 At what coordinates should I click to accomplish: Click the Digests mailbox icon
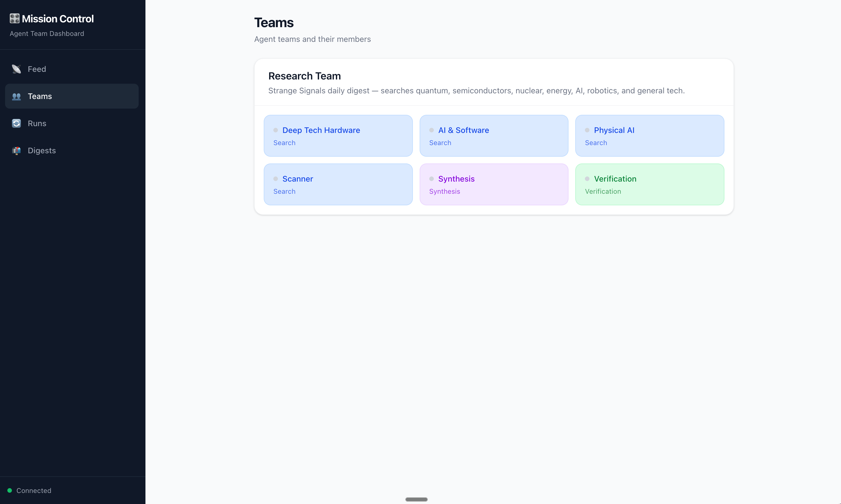(16, 151)
